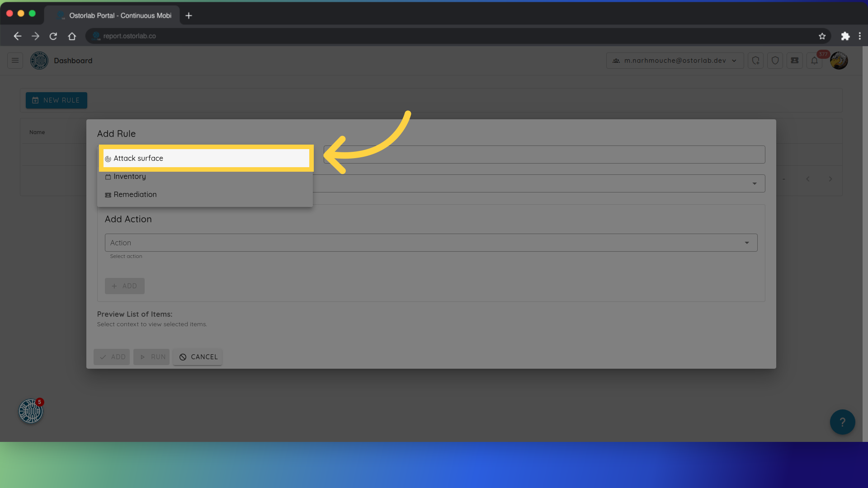This screenshot has height=488, width=868.
Task: Select the Inventory context option
Action: tap(129, 176)
